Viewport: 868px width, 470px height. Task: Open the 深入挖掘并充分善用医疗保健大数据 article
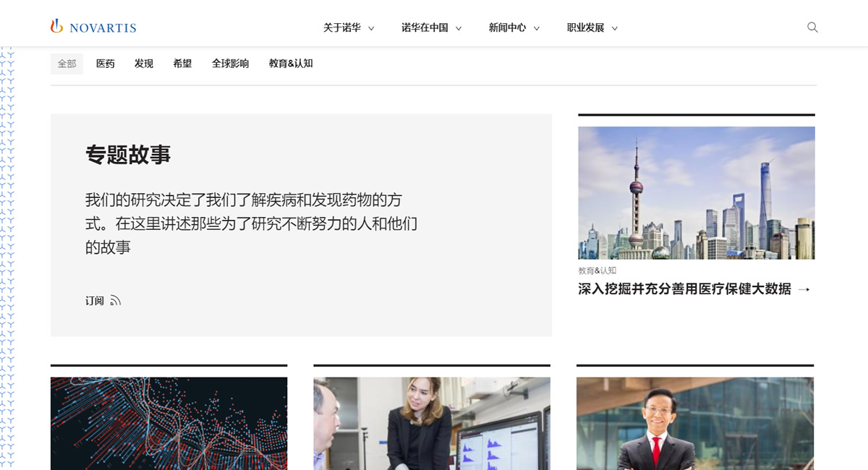tap(684, 289)
